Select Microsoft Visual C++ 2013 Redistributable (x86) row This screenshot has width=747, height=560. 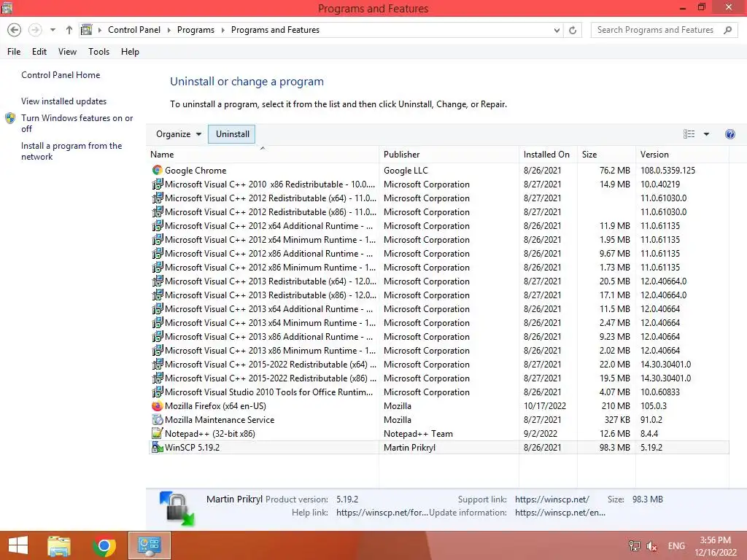pyautogui.click(x=438, y=295)
